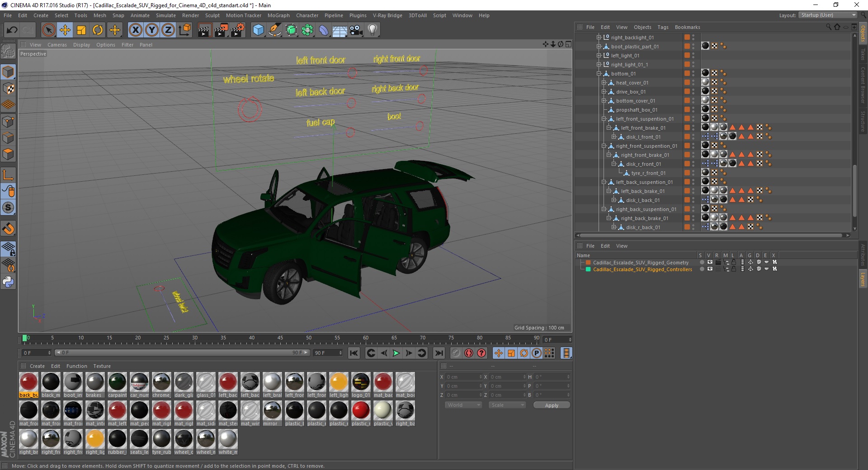868x470 pixels.
Task: Open World coordinate system dropdown
Action: tap(463, 405)
